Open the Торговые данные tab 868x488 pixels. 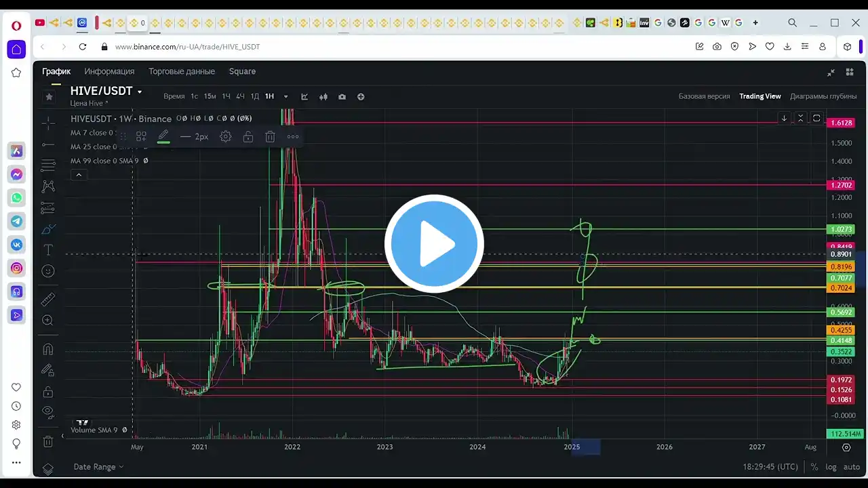pyautogui.click(x=182, y=71)
